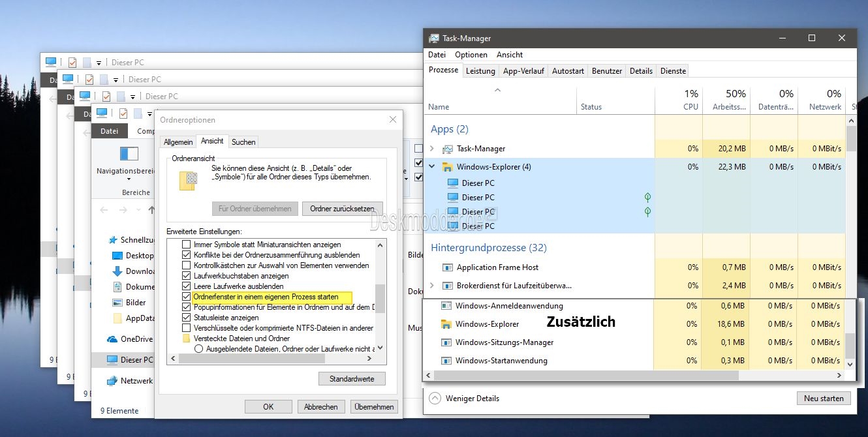Enable 'Immer Symbole statt Miniaturansichten anzeigen' checkbox
Screen dimensions: 868x437
[x=187, y=245]
